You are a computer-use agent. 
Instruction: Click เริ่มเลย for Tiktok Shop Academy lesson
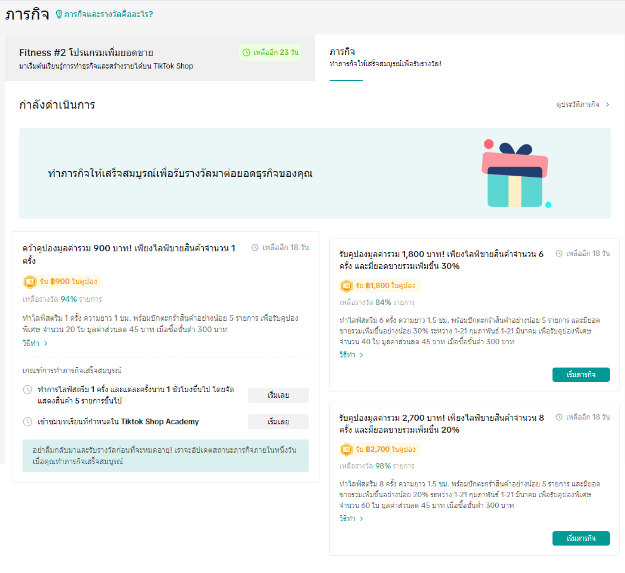click(278, 422)
